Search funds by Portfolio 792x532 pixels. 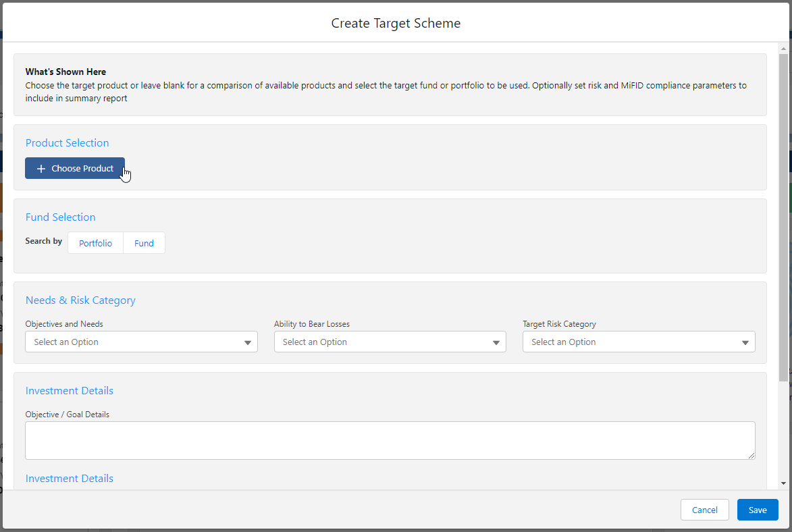[95, 243]
